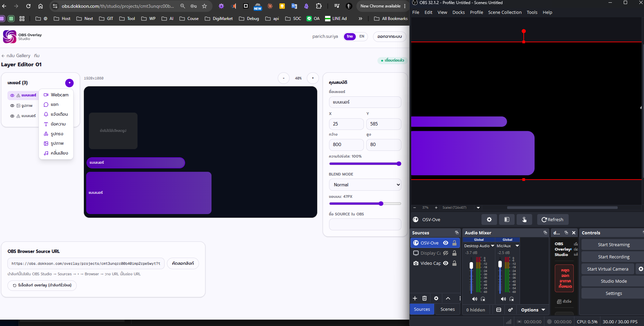Open source properties gear below Sources list
Viewport: 644px width, 326px height.
436,298
